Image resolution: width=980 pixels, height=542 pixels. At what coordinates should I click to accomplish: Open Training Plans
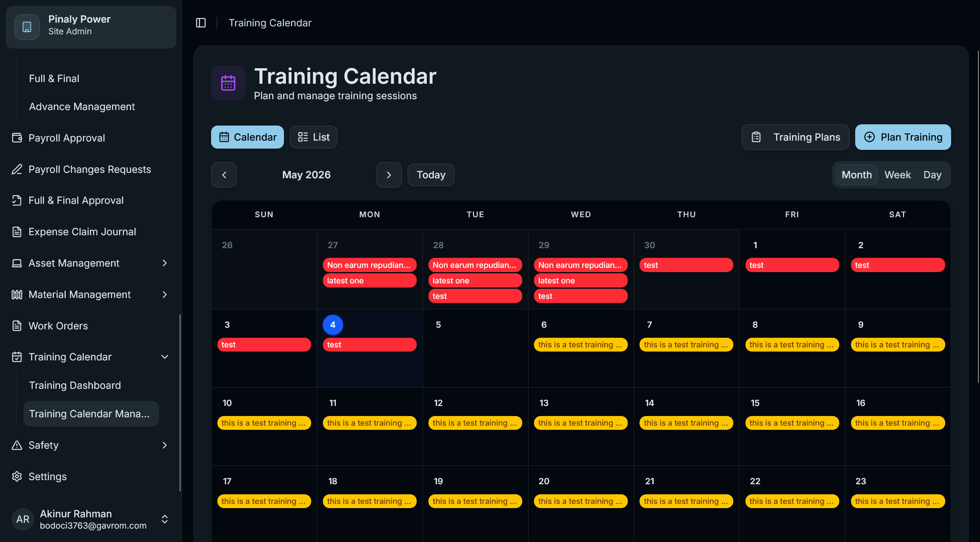795,137
